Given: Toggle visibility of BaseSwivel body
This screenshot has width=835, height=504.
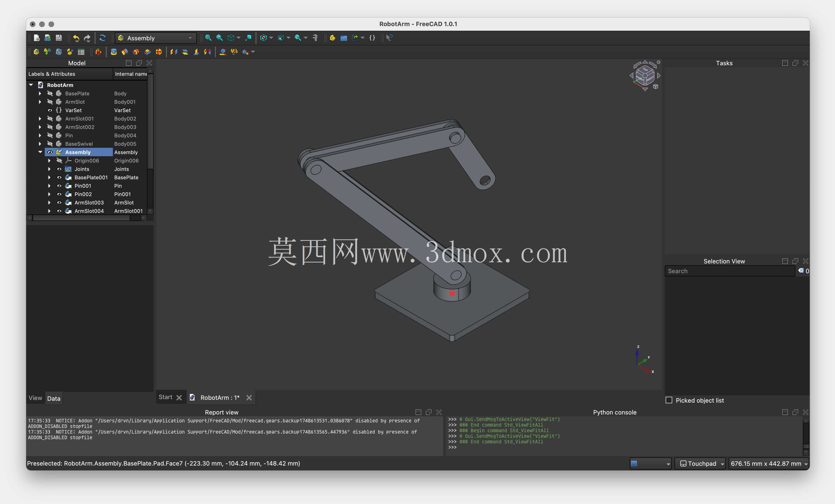Looking at the screenshot, I should (x=50, y=144).
